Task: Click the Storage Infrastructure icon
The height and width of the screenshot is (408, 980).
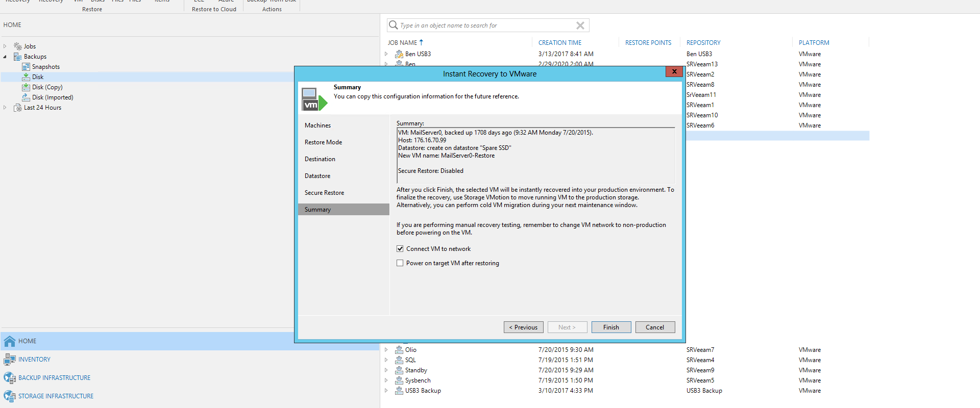Action: [10, 396]
